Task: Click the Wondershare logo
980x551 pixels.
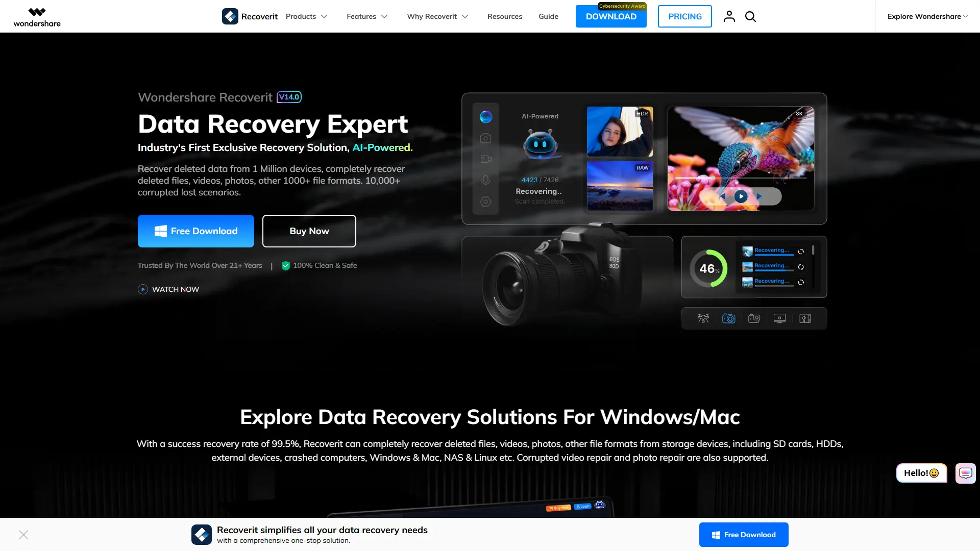Action: [37, 17]
